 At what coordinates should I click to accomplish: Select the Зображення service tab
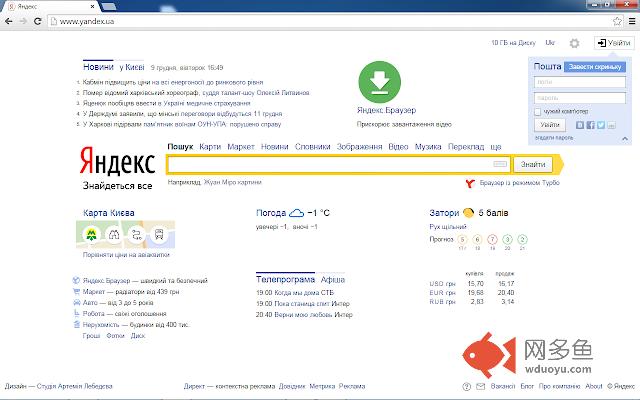(359, 147)
